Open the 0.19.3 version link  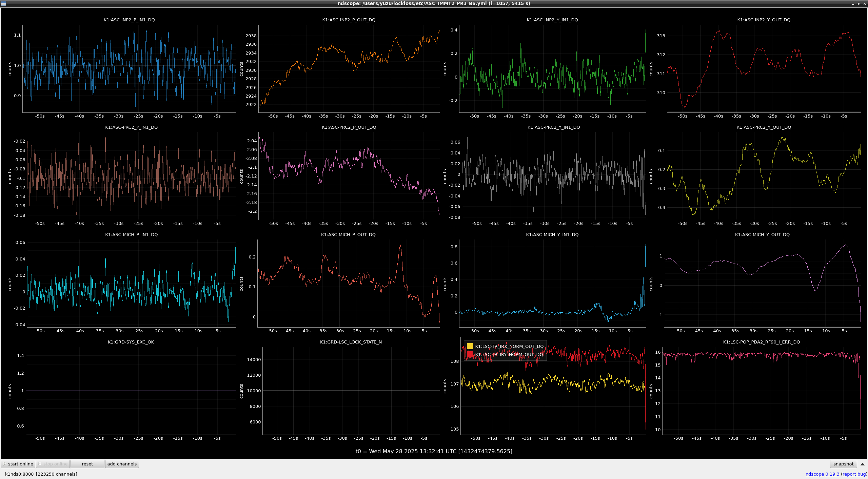[832, 474]
